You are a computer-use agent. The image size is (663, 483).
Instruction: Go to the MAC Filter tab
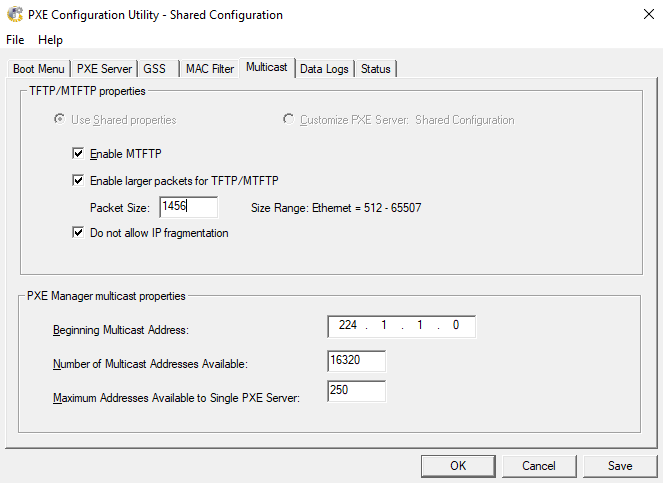point(210,69)
